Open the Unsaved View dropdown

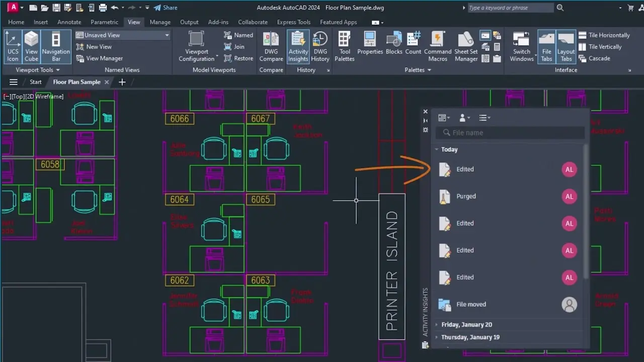tap(123, 35)
